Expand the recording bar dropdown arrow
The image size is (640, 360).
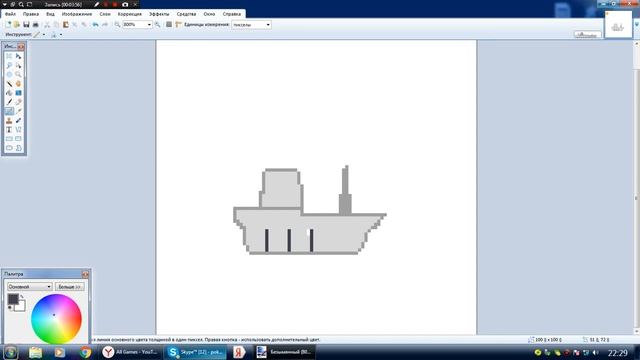(4, 4)
